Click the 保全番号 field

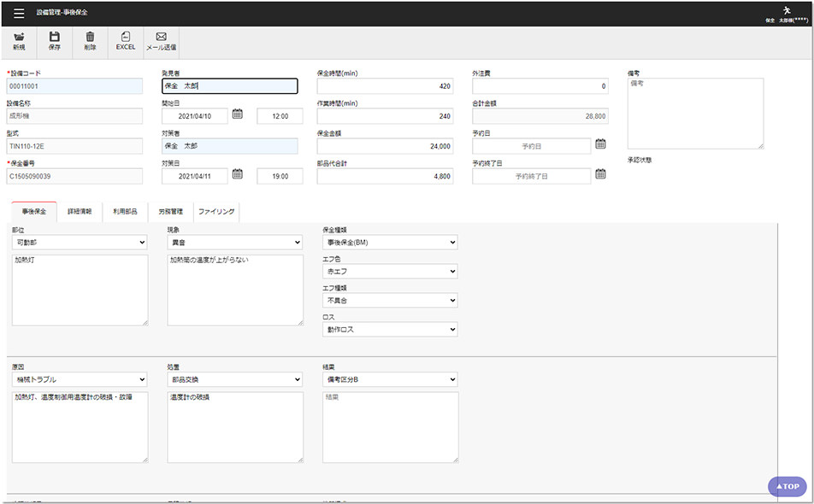pos(74,176)
